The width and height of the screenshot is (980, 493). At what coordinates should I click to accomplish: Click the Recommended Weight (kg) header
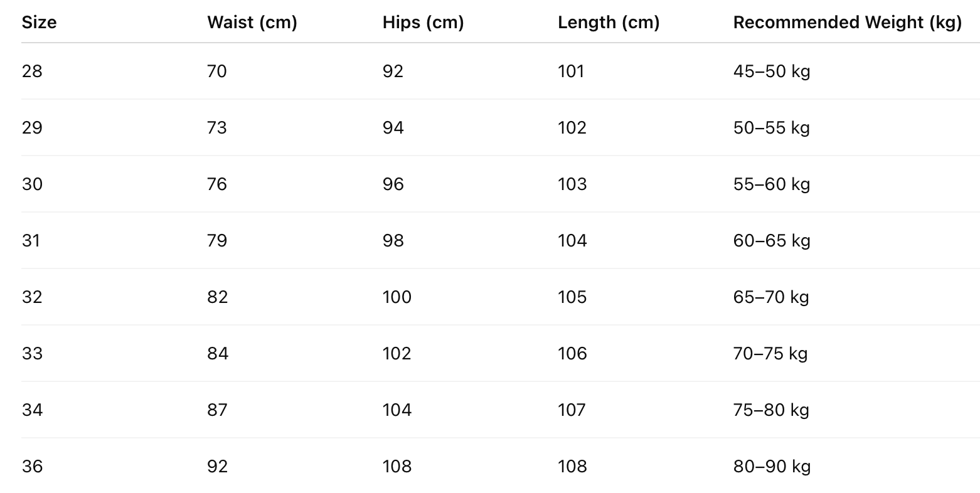click(847, 23)
